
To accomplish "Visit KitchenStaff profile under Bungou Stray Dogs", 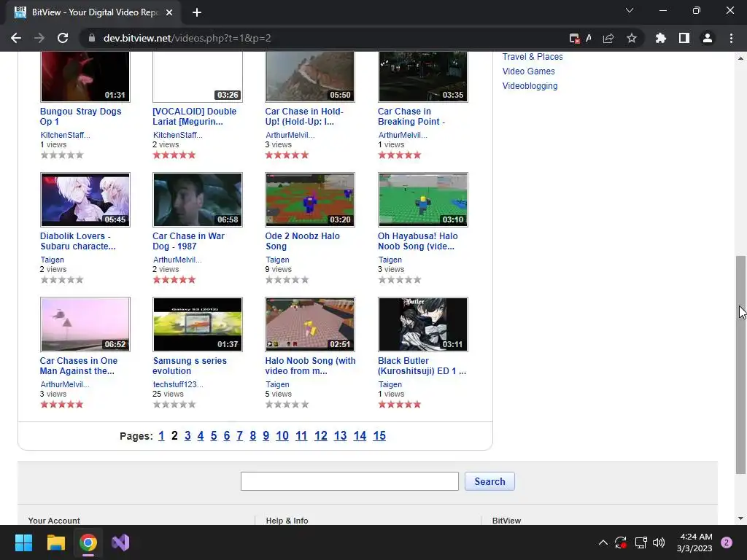I will coord(65,135).
